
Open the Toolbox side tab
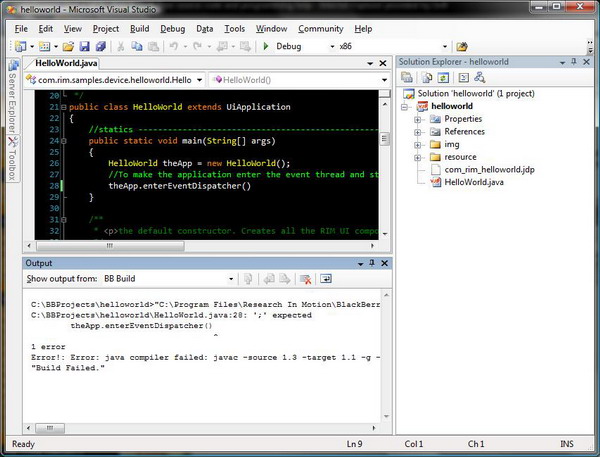point(13,159)
